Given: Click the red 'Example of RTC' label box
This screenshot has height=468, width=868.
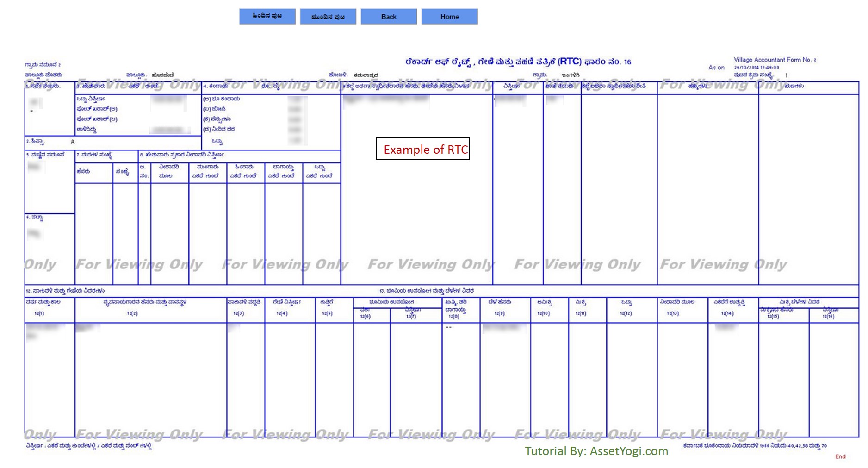Looking at the screenshot, I should (423, 149).
